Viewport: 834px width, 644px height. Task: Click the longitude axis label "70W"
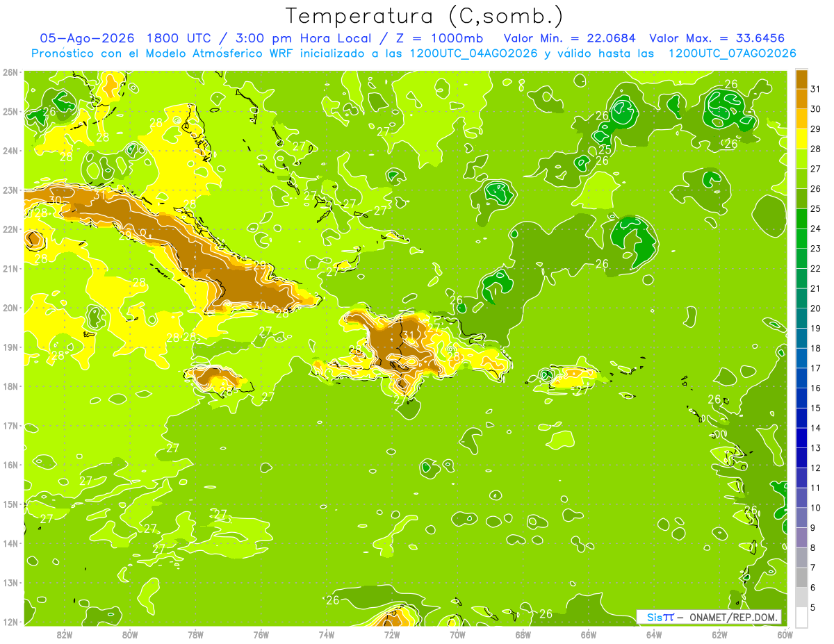tap(457, 634)
